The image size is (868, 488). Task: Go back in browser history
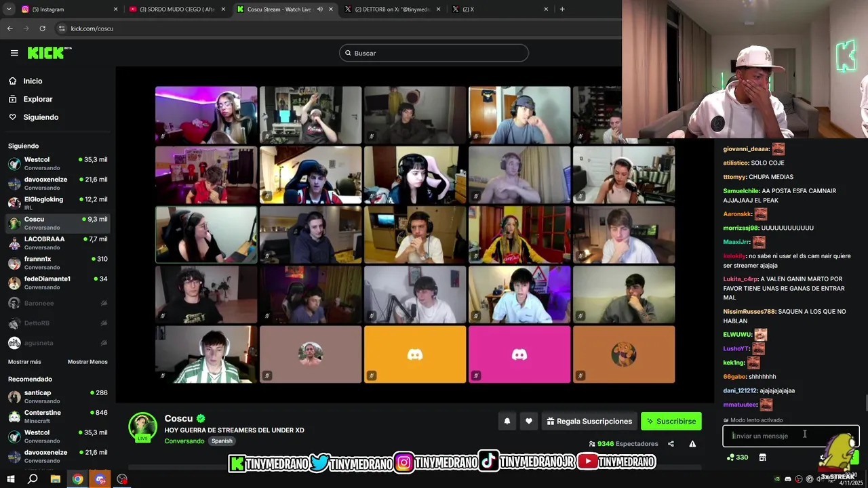click(9, 28)
